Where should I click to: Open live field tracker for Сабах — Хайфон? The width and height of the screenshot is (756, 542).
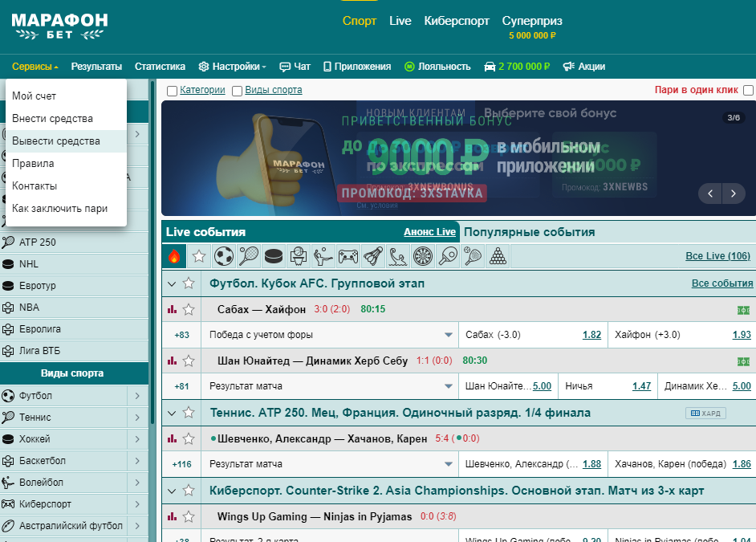click(x=743, y=310)
